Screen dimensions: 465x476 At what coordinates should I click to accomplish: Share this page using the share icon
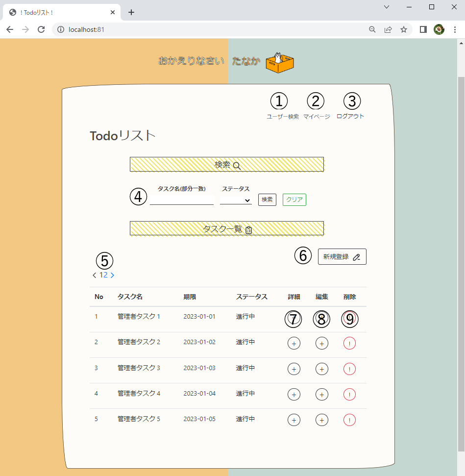pyautogui.click(x=388, y=29)
